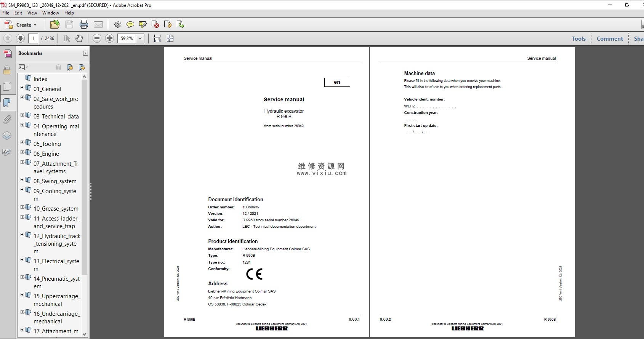Go to next page arrow
Screen dimensions: 644x339
[20, 38]
